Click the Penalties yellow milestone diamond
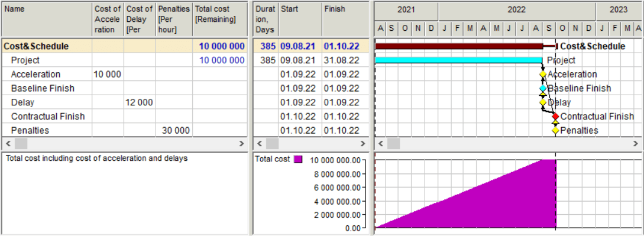Screen dimensions: 644x236 pyautogui.click(x=555, y=131)
